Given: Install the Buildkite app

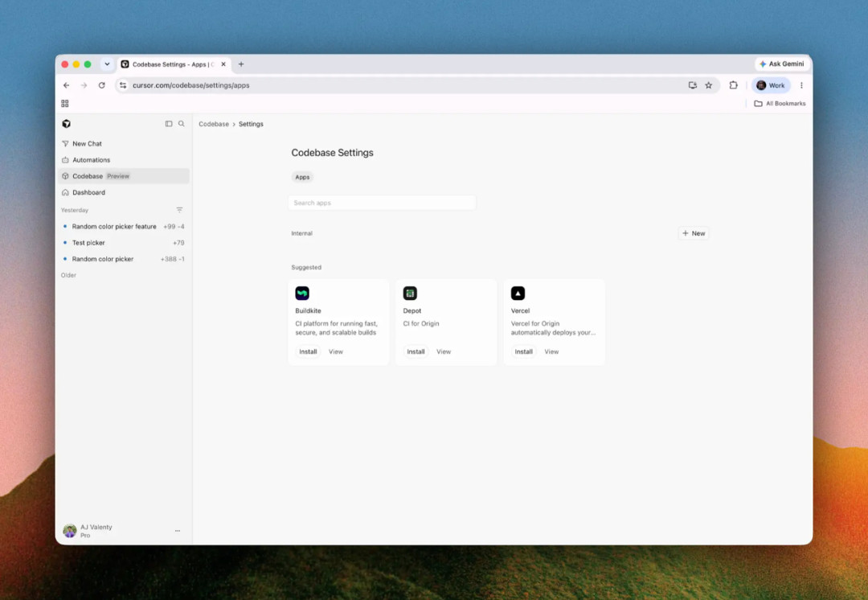Looking at the screenshot, I should [308, 351].
